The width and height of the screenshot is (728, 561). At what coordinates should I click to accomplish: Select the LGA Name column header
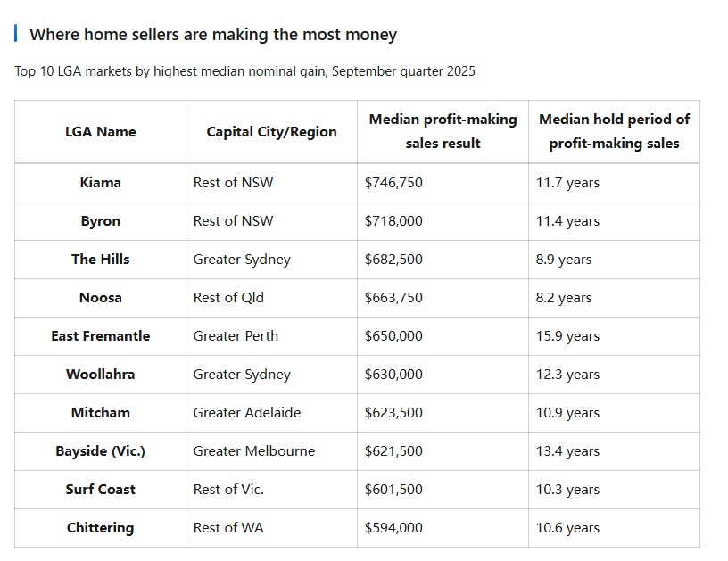tap(101, 132)
